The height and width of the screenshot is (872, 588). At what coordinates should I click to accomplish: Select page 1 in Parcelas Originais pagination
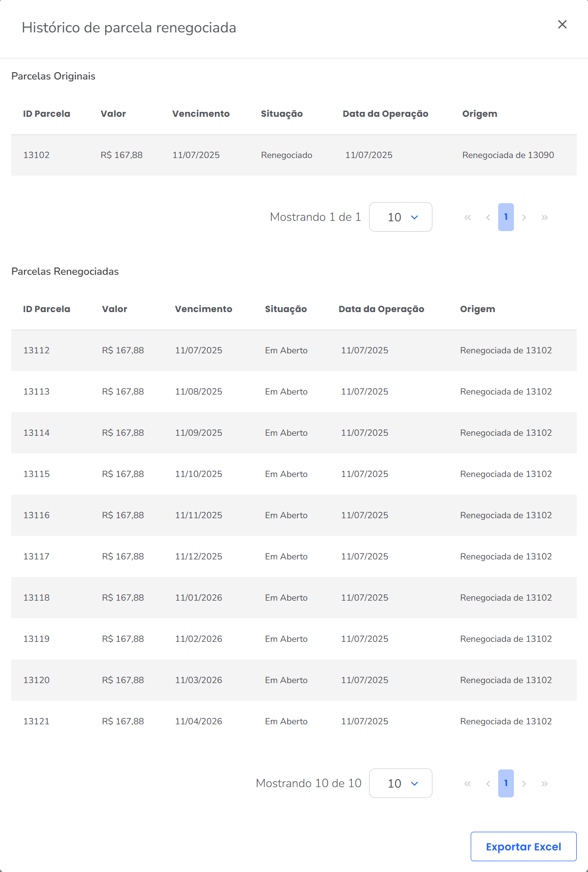pos(506,217)
